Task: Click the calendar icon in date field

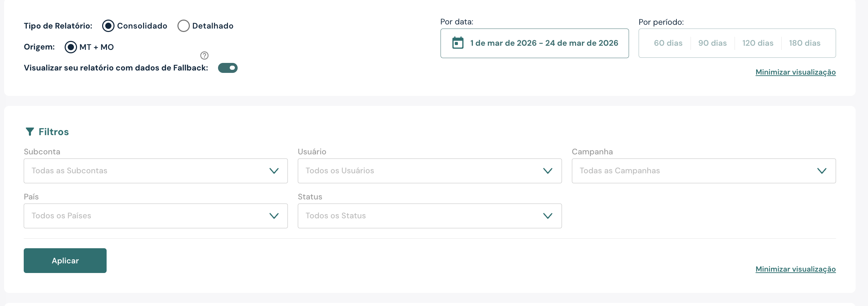Action: click(x=458, y=43)
